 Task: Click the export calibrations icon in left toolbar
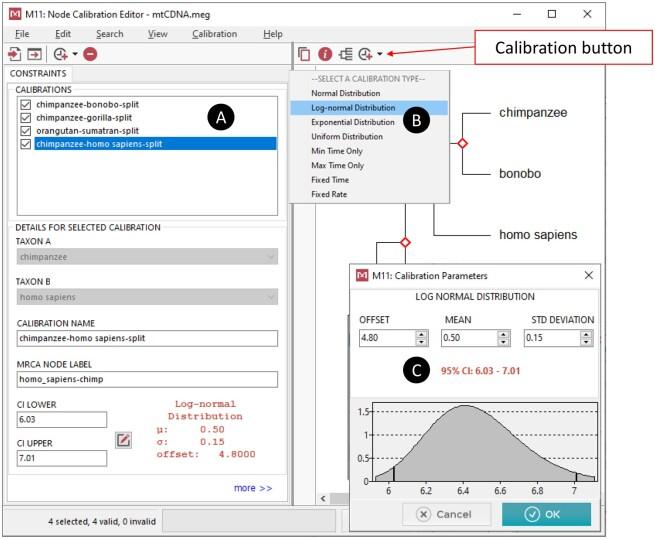point(34,54)
